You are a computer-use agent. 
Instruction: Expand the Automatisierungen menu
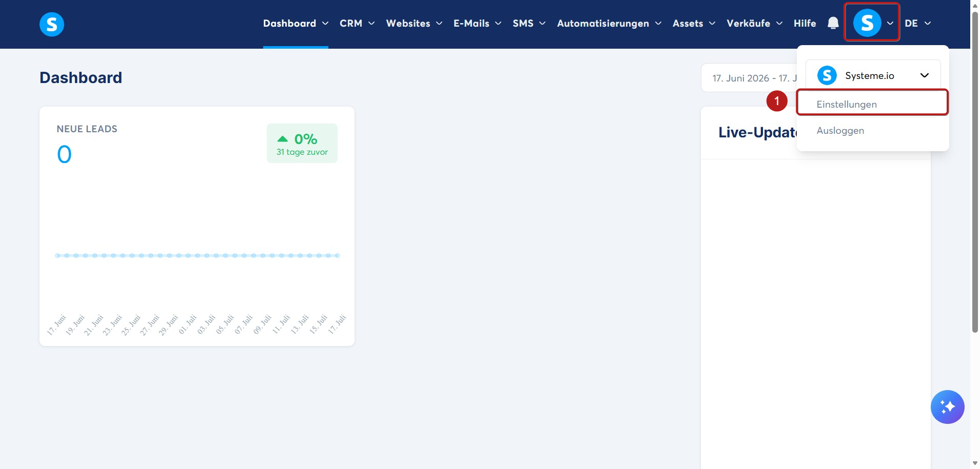pyautogui.click(x=609, y=23)
